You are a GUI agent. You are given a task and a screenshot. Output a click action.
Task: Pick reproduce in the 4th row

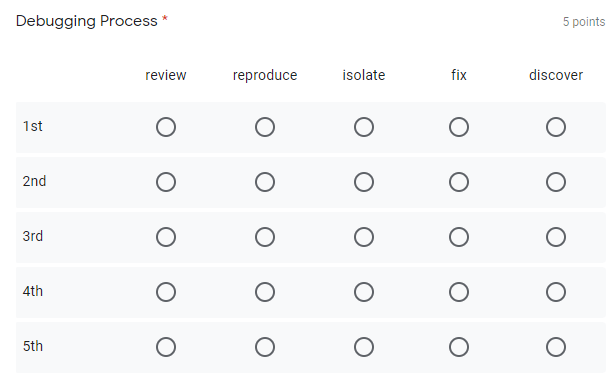coord(265,292)
